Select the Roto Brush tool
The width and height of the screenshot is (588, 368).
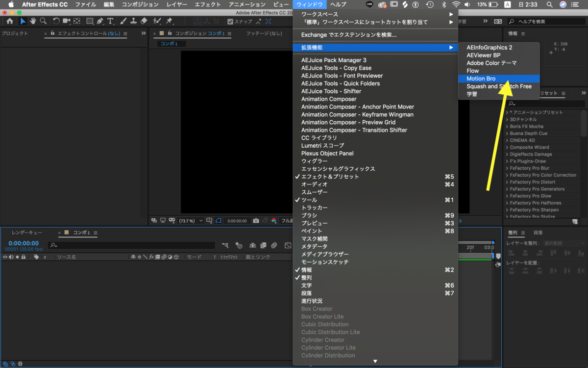tap(157, 22)
